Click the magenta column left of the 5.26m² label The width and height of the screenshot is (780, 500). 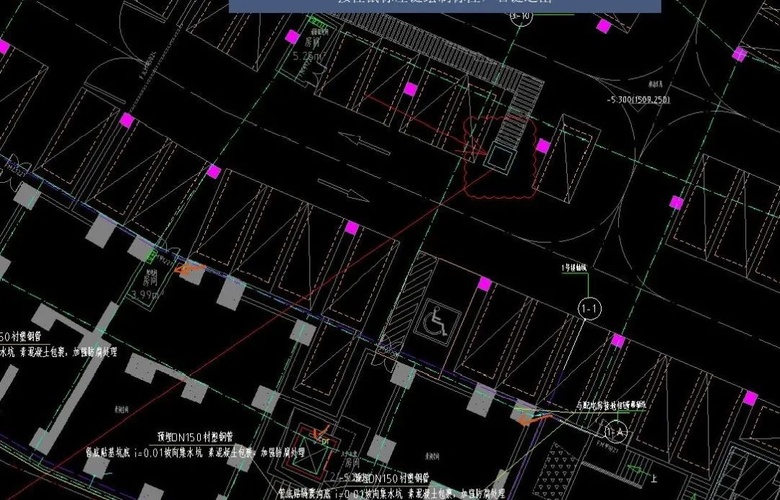pos(292,37)
